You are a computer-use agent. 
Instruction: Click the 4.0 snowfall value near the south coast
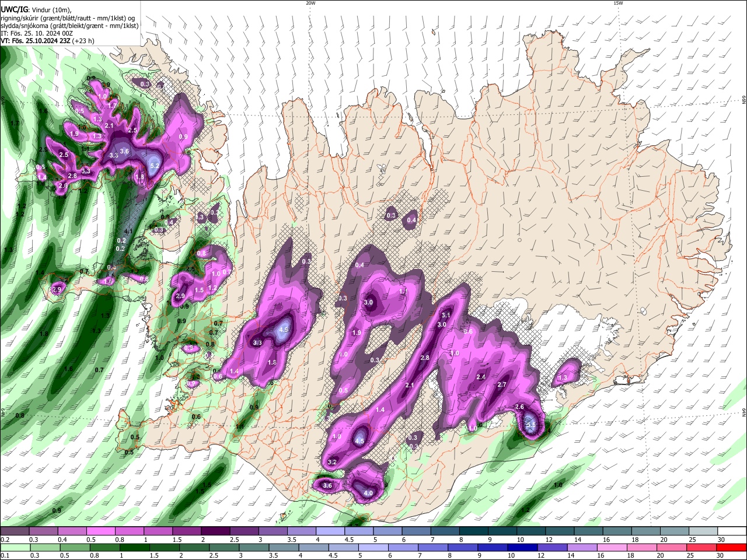368,493
